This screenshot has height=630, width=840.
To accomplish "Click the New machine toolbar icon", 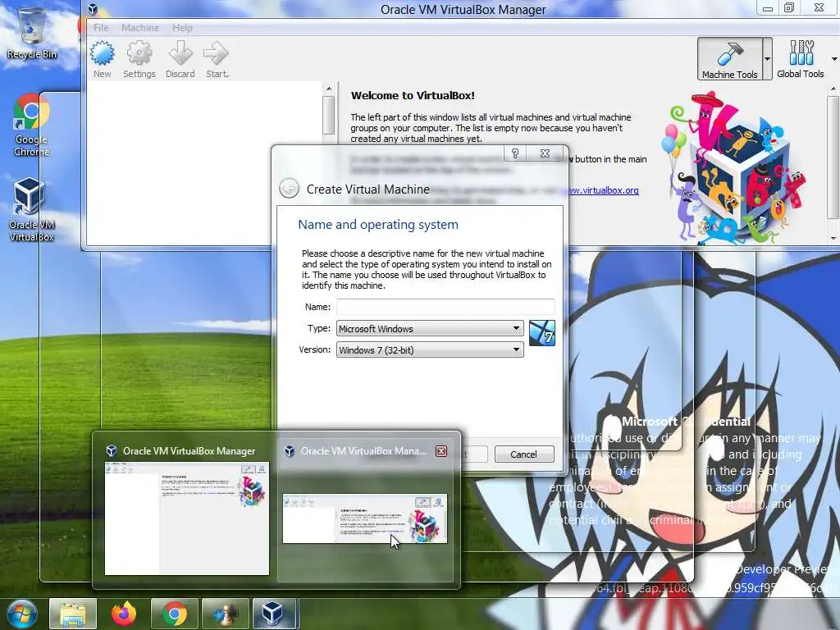I will pos(103,59).
